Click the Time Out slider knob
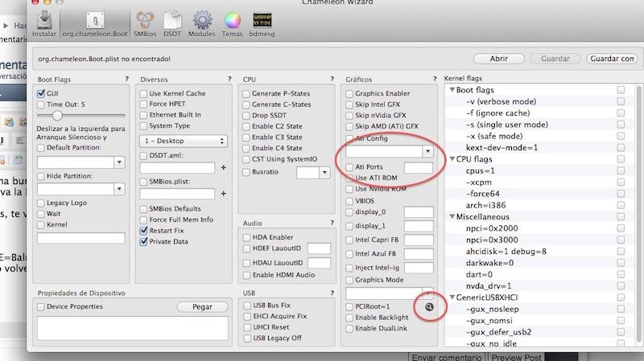Screen dimensions: 644x361 click(x=57, y=116)
